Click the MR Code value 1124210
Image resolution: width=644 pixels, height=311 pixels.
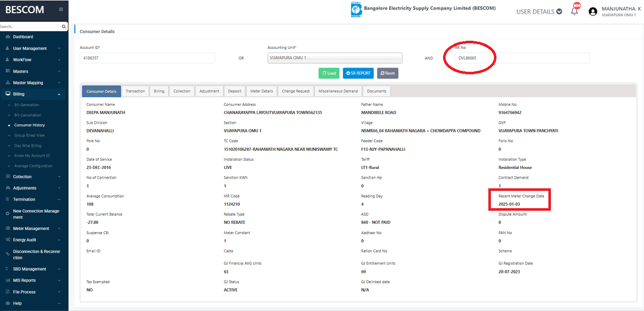tap(231, 204)
